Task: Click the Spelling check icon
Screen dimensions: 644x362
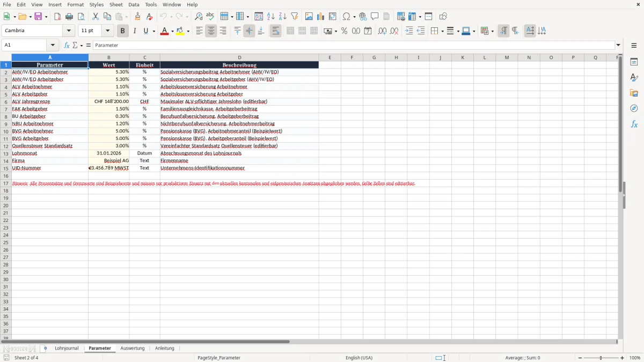Action: (x=210, y=17)
